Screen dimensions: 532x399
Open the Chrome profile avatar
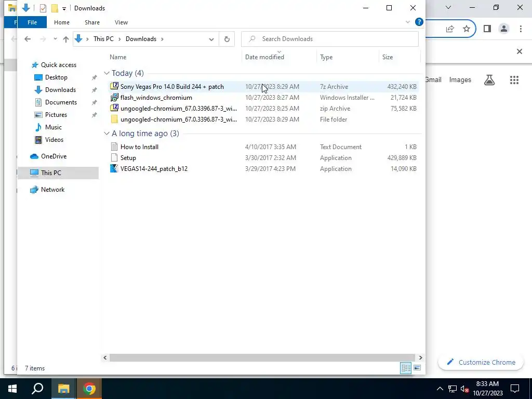pyautogui.click(x=504, y=29)
